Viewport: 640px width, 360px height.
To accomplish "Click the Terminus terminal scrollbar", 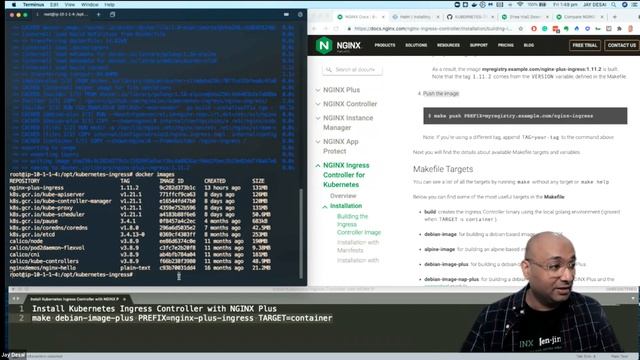I will 301,233.
